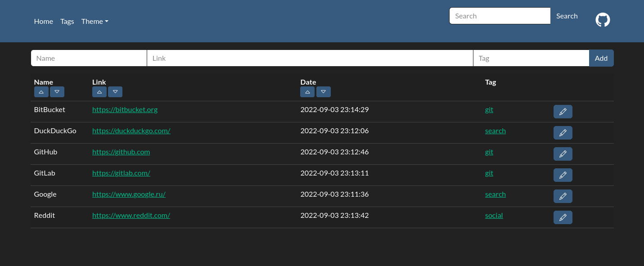Viewport: 644px width, 266px height.
Task: Click the date 2022-09-03 23:13:11
Action: [x=334, y=173]
